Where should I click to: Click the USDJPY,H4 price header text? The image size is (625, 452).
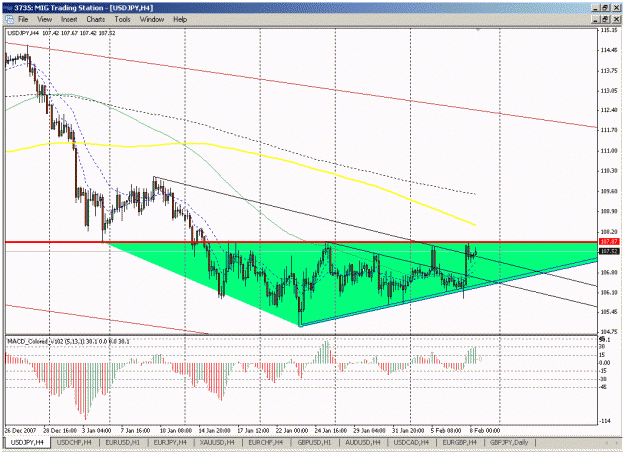pos(61,33)
